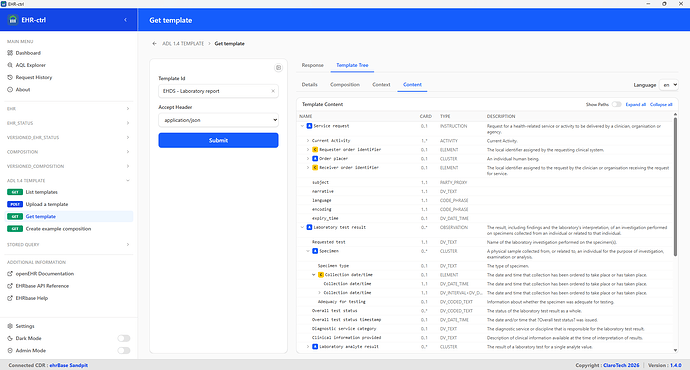The image size is (690, 370).
Task: Click the About info icon
Action: click(10, 90)
